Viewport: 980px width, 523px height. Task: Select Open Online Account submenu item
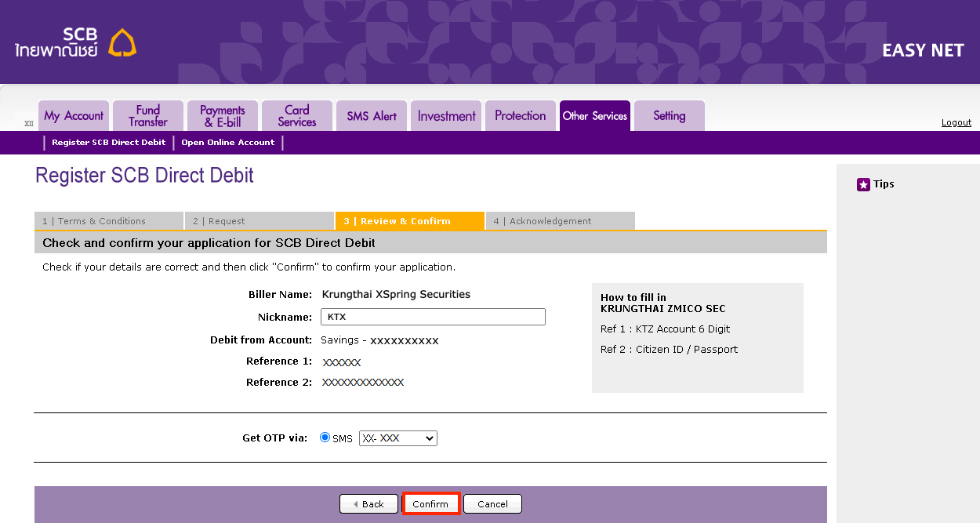pyautogui.click(x=227, y=143)
